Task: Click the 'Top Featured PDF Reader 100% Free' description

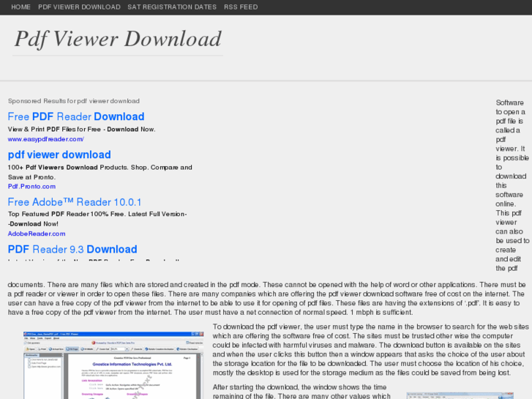Action: point(97,219)
